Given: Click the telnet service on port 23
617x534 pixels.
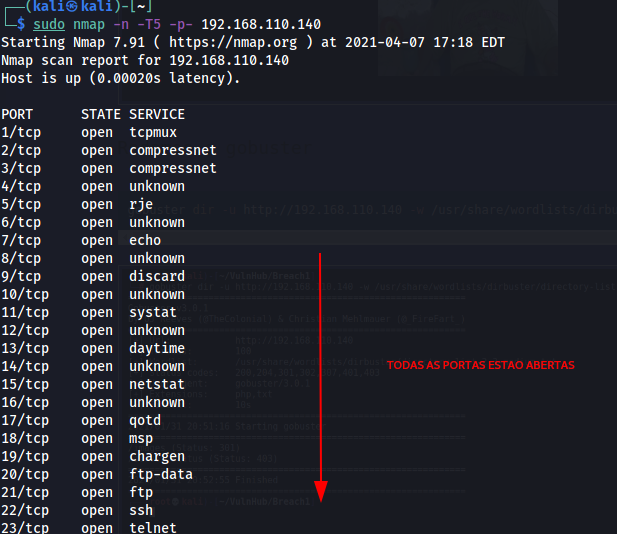Looking at the screenshot, I should point(152,527).
